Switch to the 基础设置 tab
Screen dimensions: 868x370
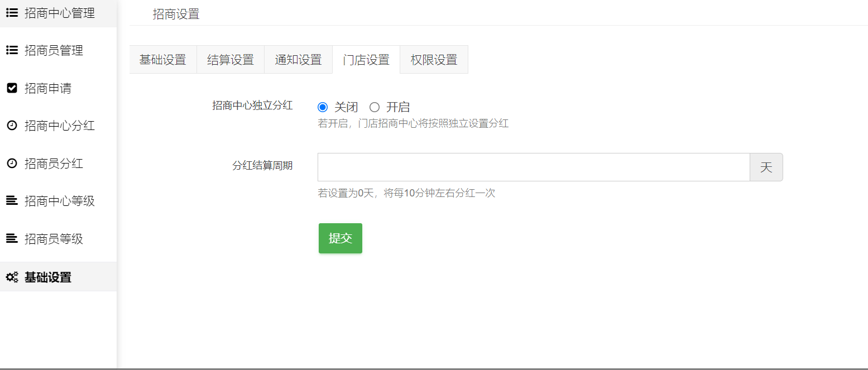coord(162,60)
